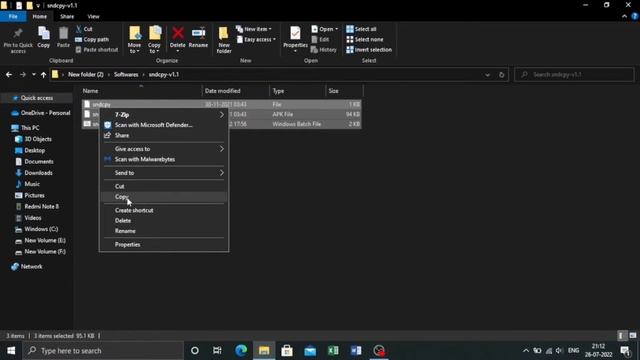Open Excel from the taskbar
This screenshot has width=640, height=360.
[333, 351]
